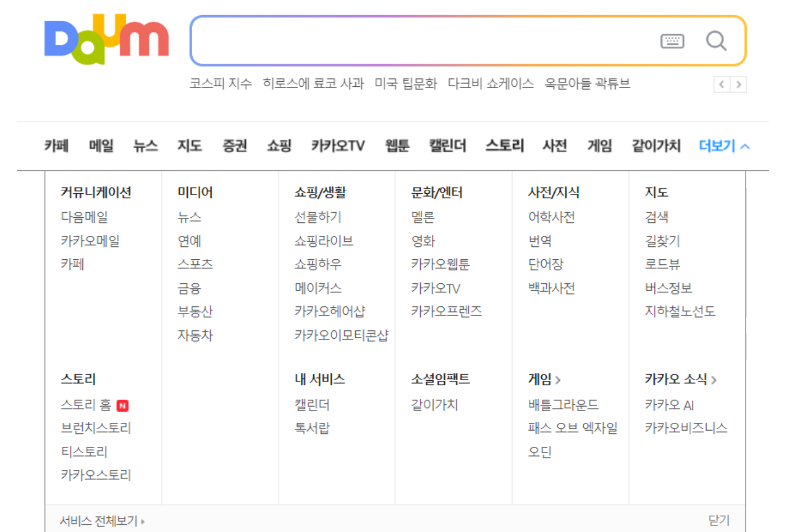Show next trending keywords with right arrow
This screenshot has width=790, height=532.
[x=738, y=85]
